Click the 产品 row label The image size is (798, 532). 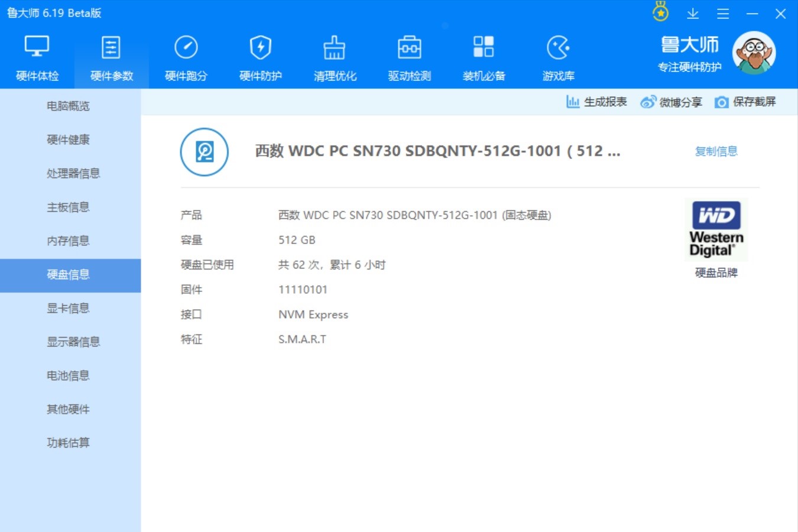coord(191,215)
